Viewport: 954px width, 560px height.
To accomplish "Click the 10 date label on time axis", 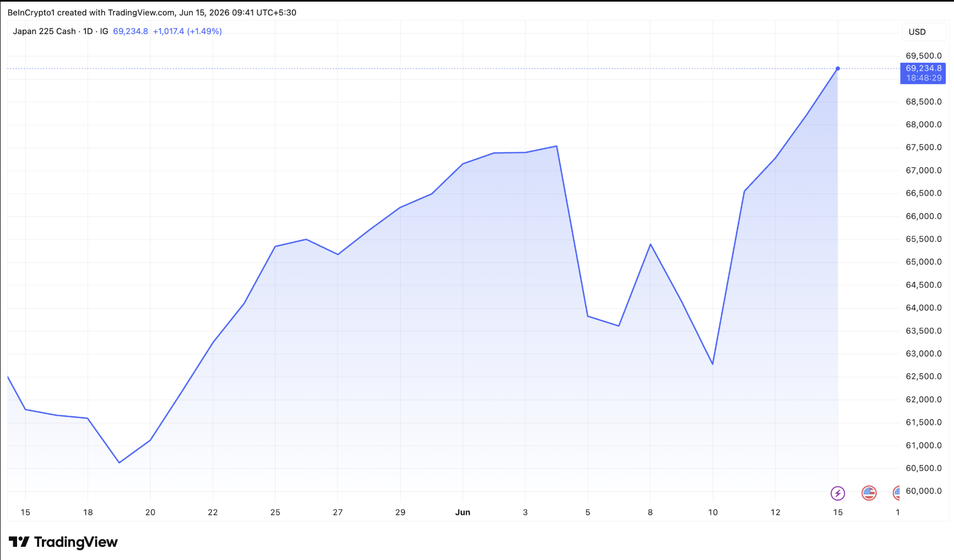I will (713, 512).
